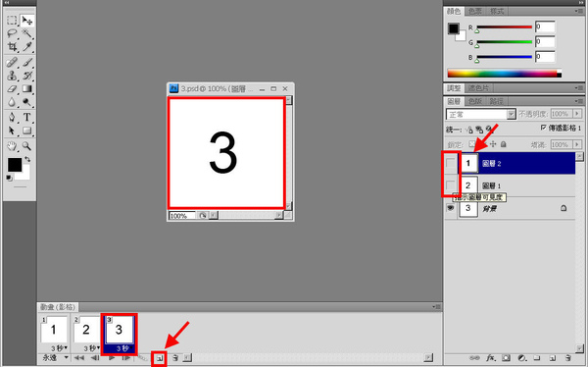Select the Brush tool
This screenshot has height=367, width=588.
27,62
